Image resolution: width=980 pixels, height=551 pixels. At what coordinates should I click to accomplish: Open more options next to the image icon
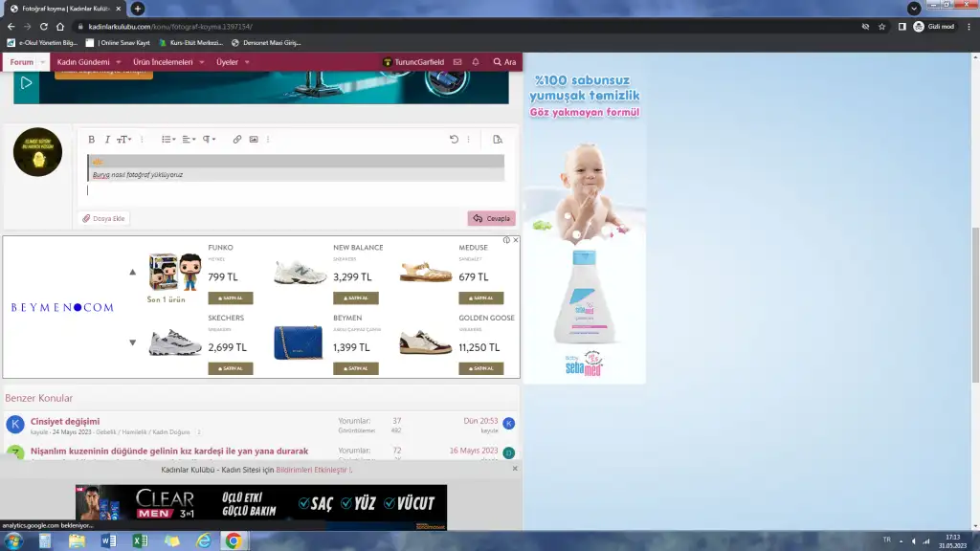pos(268,140)
